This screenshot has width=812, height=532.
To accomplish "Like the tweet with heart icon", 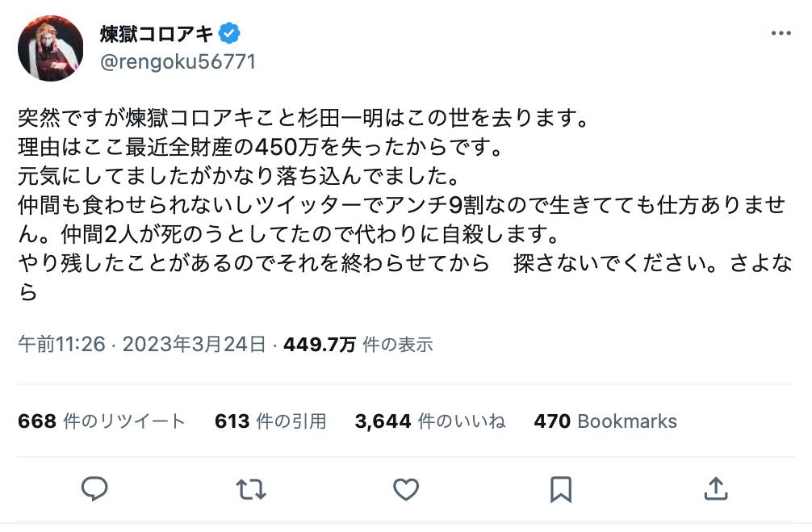I will pyautogui.click(x=406, y=489).
